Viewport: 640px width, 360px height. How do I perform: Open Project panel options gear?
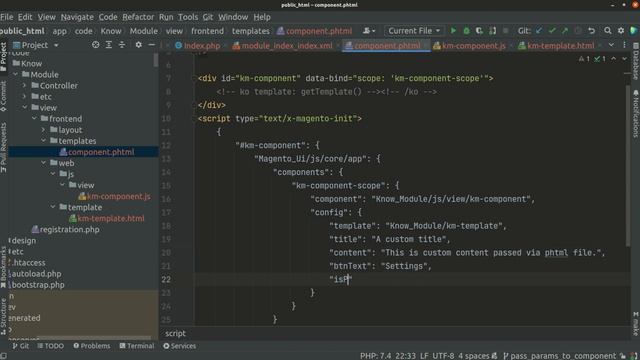tap(139, 45)
